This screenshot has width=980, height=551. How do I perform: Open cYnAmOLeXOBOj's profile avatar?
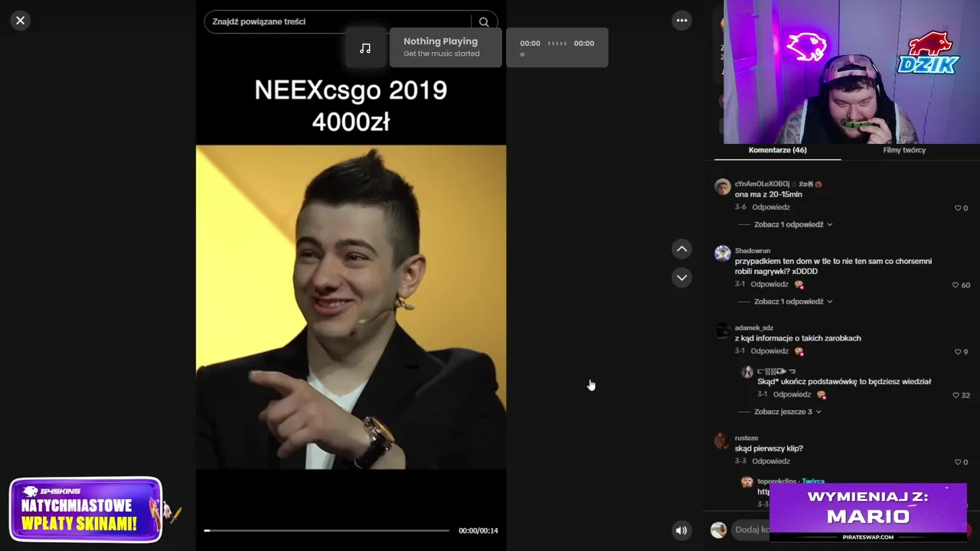click(x=723, y=187)
